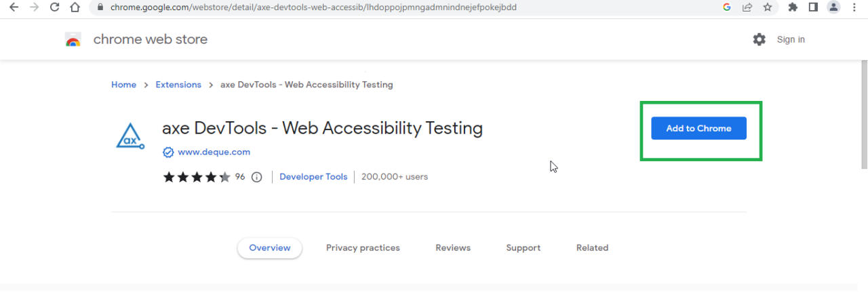The image size is (868, 292).
Task: Click the share icon in address bar
Action: [747, 7]
